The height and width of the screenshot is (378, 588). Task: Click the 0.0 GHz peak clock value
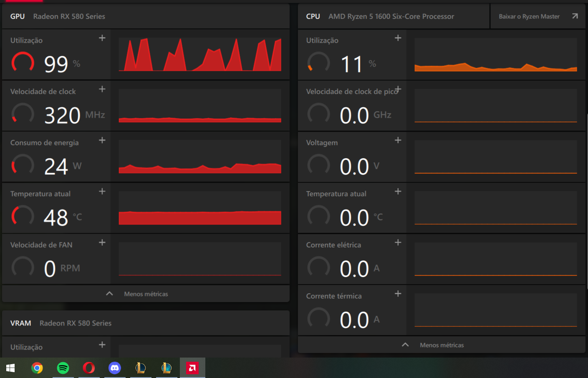[x=366, y=115]
